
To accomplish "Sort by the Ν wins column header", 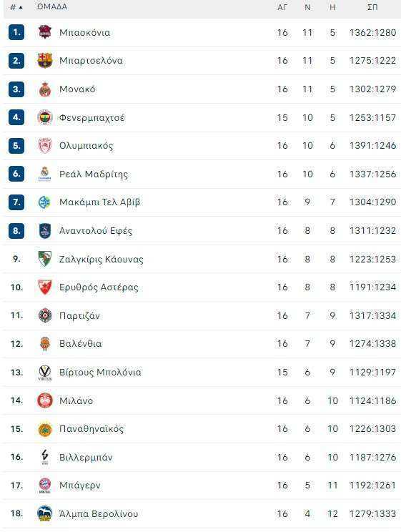I will (x=307, y=7).
